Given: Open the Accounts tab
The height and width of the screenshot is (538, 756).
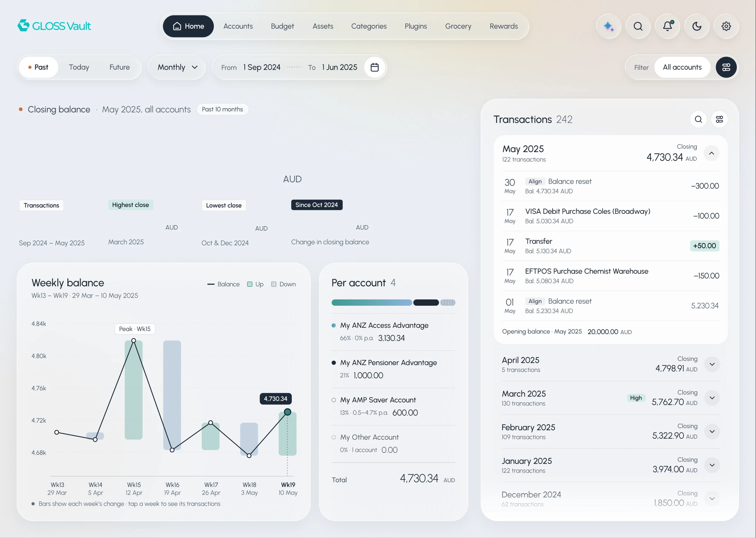Looking at the screenshot, I should (x=238, y=26).
